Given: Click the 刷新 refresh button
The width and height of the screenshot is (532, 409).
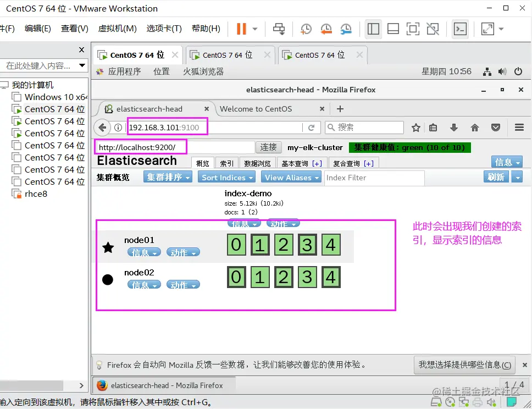Looking at the screenshot, I should pos(496,177).
